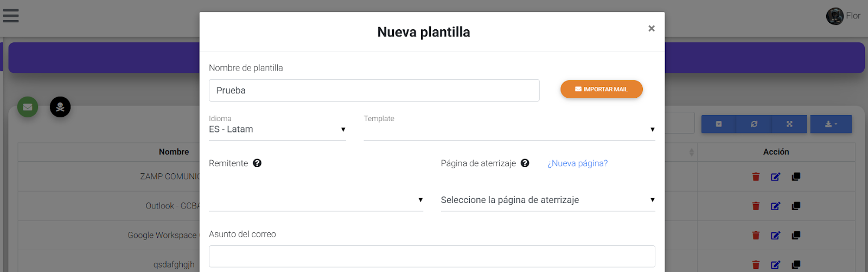Image resolution: width=868 pixels, height=272 pixels.
Task: Click the ¿Nueva página? link
Action: pos(577,163)
